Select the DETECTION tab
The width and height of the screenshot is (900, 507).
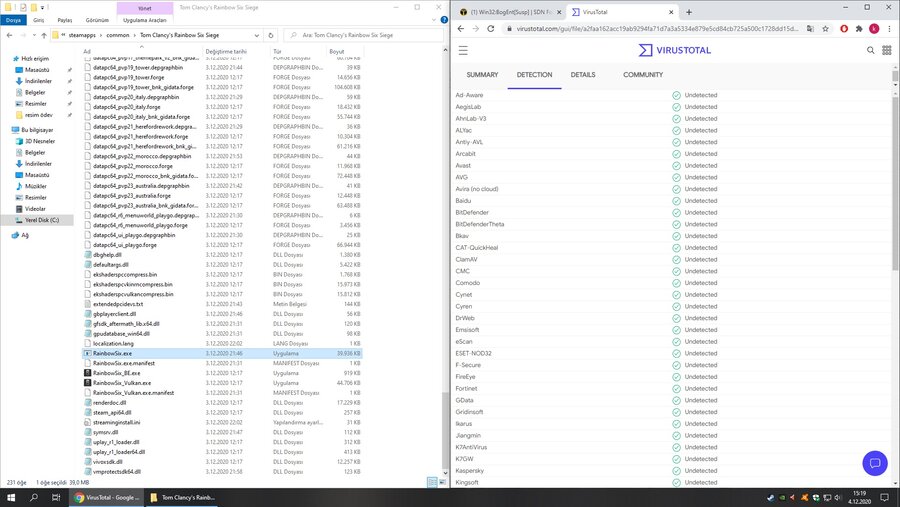click(x=534, y=75)
